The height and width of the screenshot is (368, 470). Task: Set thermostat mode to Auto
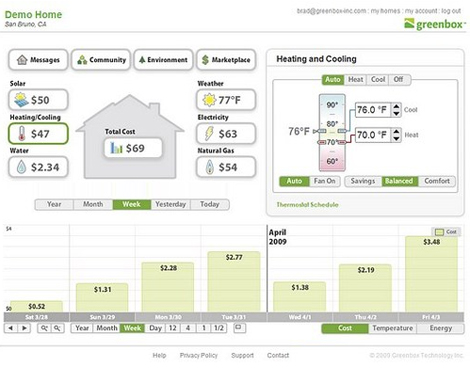332,79
